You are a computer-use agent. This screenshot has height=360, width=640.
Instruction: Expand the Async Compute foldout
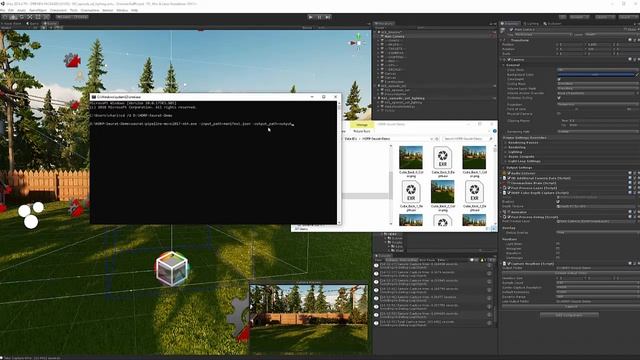[x=506, y=156]
